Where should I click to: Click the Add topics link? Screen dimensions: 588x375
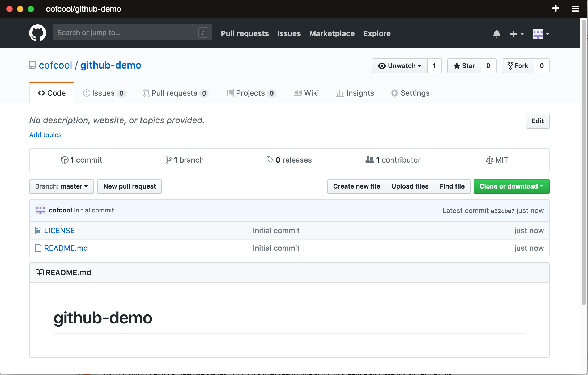[x=45, y=135]
